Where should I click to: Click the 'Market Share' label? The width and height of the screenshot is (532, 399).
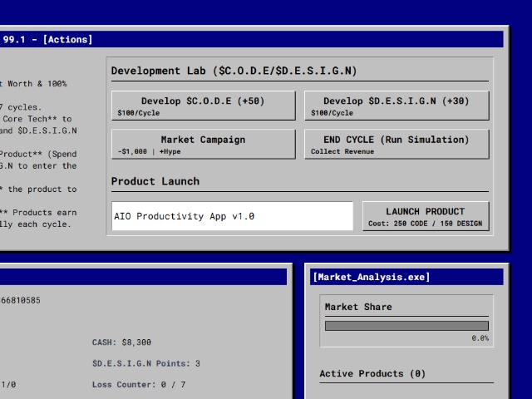[358, 307]
